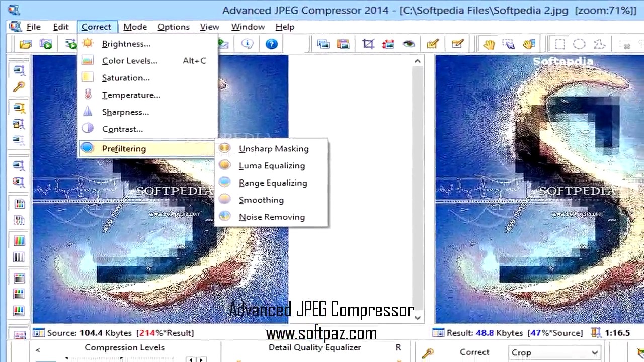Open the Window menu
The image size is (644, 362).
tap(248, 27)
